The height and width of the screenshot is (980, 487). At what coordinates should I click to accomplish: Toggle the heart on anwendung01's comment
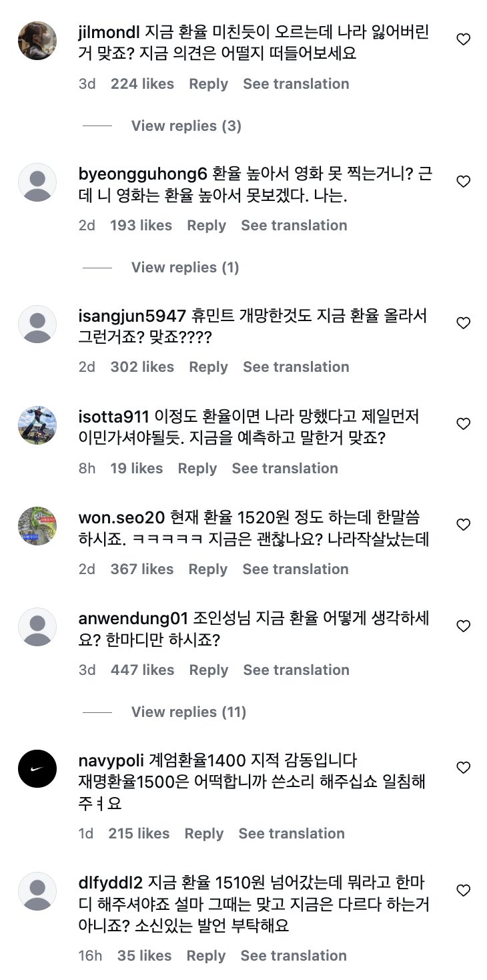[463, 626]
